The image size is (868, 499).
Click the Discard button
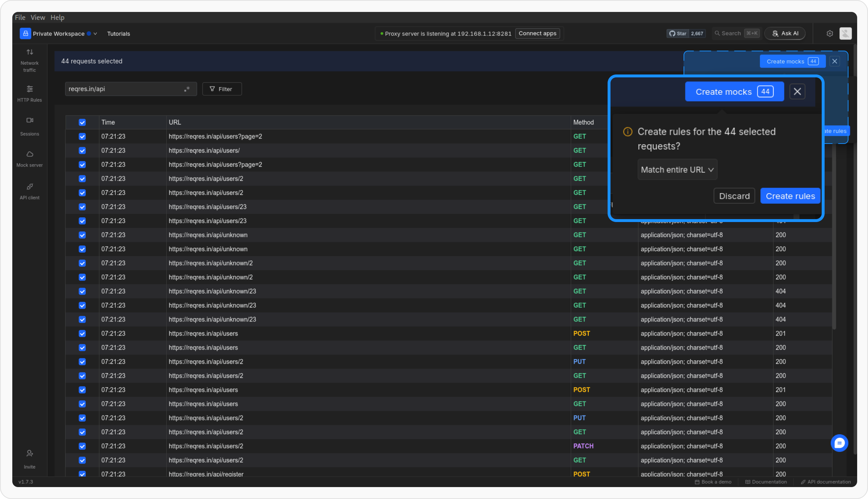tap(734, 196)
